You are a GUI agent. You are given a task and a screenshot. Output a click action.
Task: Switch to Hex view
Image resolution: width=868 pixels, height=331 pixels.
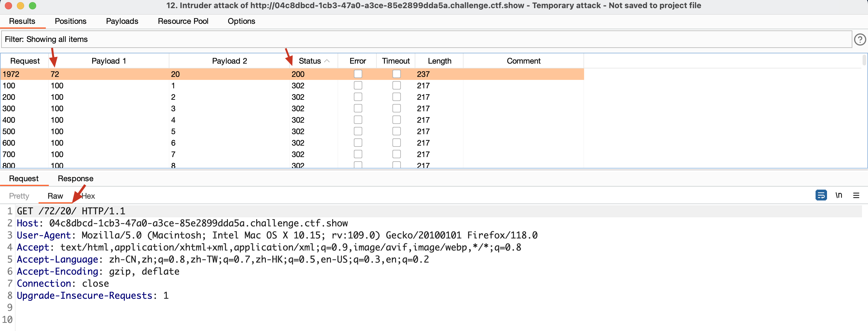[88, 196]
